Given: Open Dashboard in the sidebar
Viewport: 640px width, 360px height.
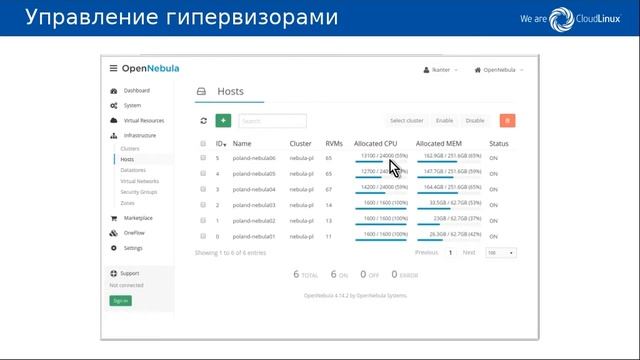Looking at the screenshot, I should point(137,91).
